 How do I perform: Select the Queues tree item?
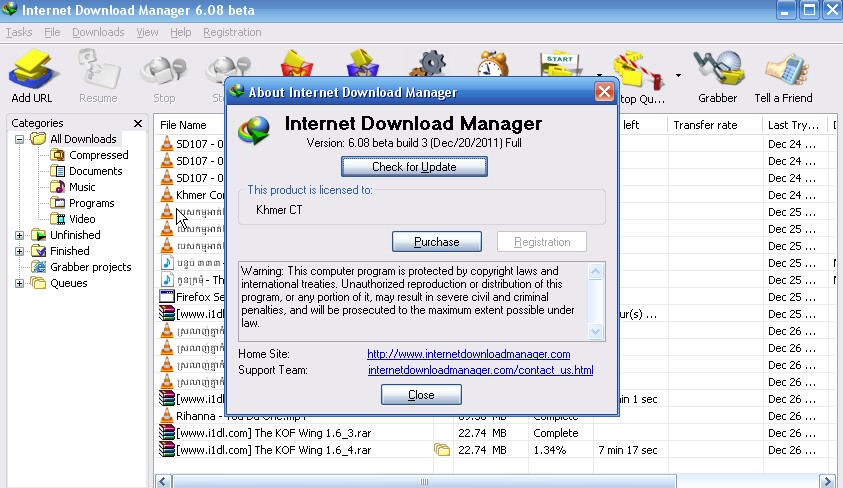[x=59, y=283]
